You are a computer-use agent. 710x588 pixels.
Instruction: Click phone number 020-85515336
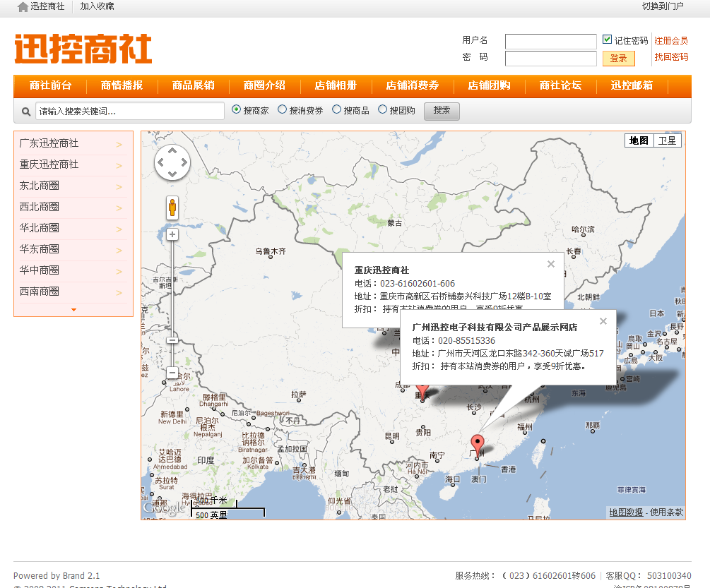tap(466, 341)
